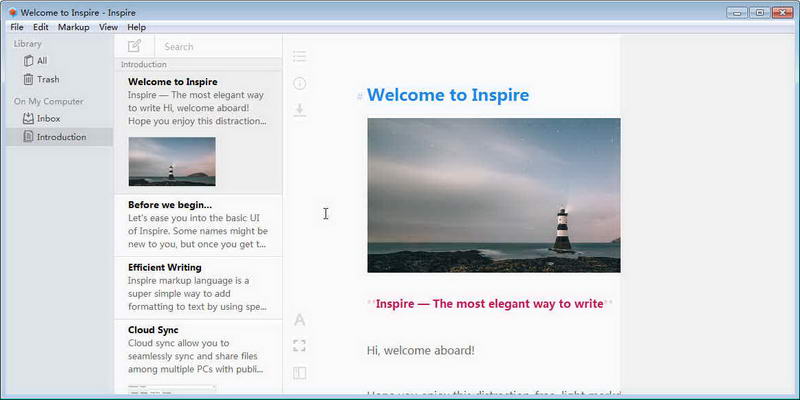This screenshot has width=800, height=400.
Task: Open the Before we begin... sheet
Action: pyautogui.click(x=198, y=225)
